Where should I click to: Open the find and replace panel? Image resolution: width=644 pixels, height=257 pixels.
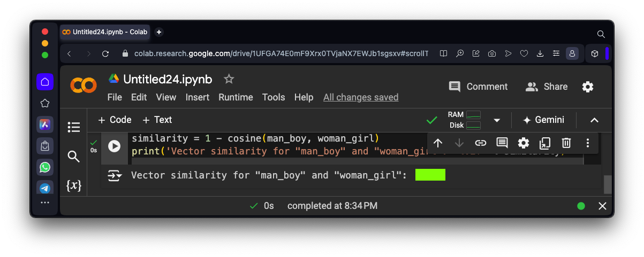pos(74,157)
